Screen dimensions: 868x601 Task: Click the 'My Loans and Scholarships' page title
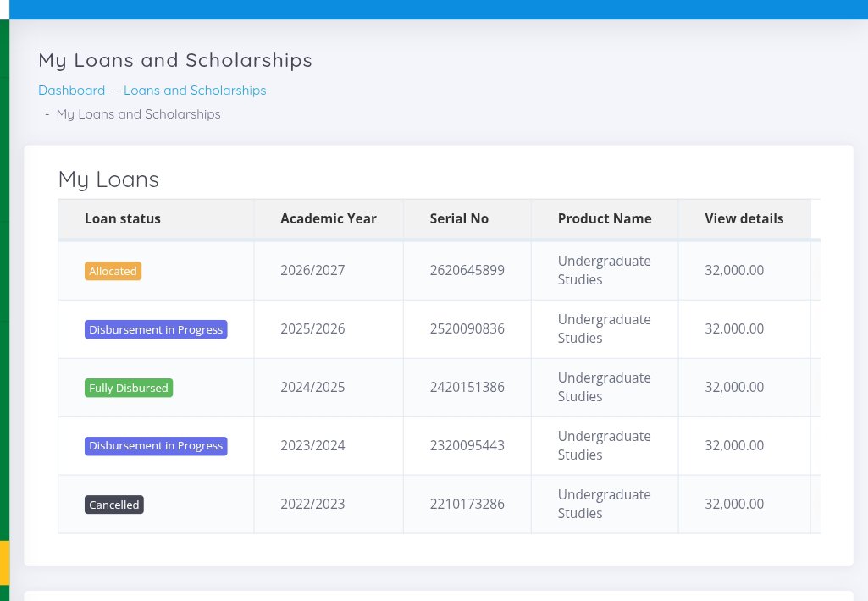click(175, 60)
